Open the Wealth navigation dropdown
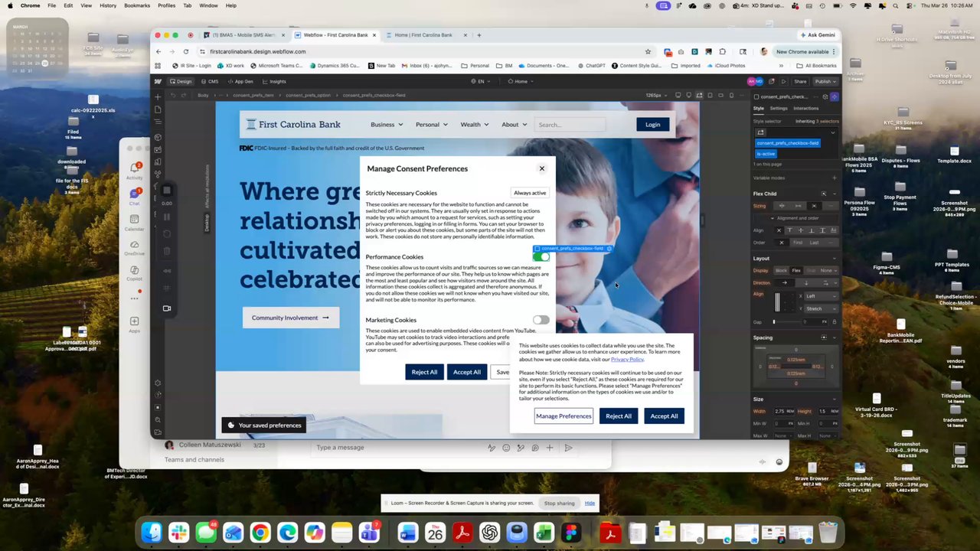The height and width of the screenshot is (551, 980). coord(475,125)
